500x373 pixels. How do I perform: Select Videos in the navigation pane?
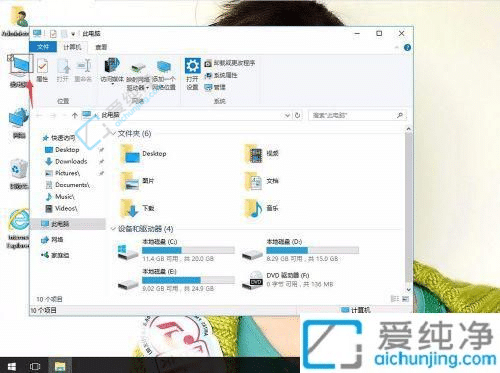61,208
